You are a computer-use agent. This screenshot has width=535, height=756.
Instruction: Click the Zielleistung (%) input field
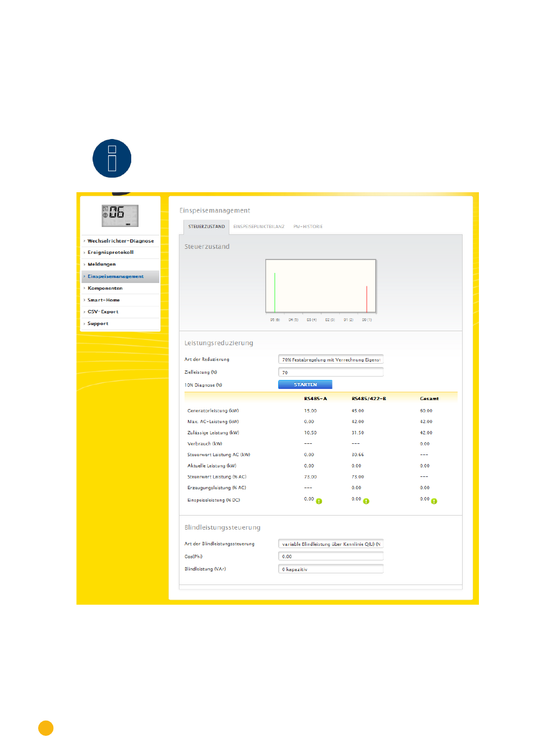(x=331, y=372)
